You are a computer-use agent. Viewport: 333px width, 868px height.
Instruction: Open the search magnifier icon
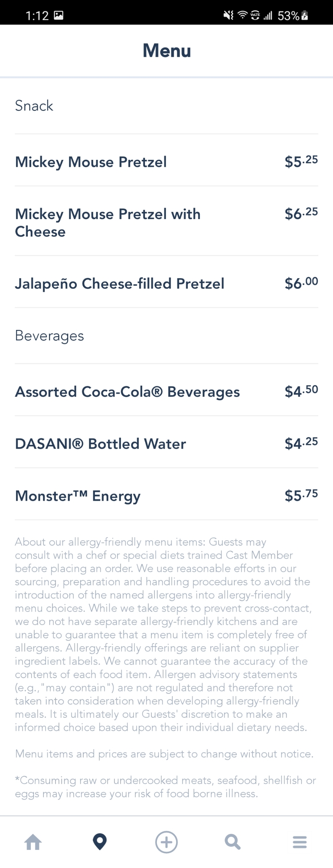point(233,842)
